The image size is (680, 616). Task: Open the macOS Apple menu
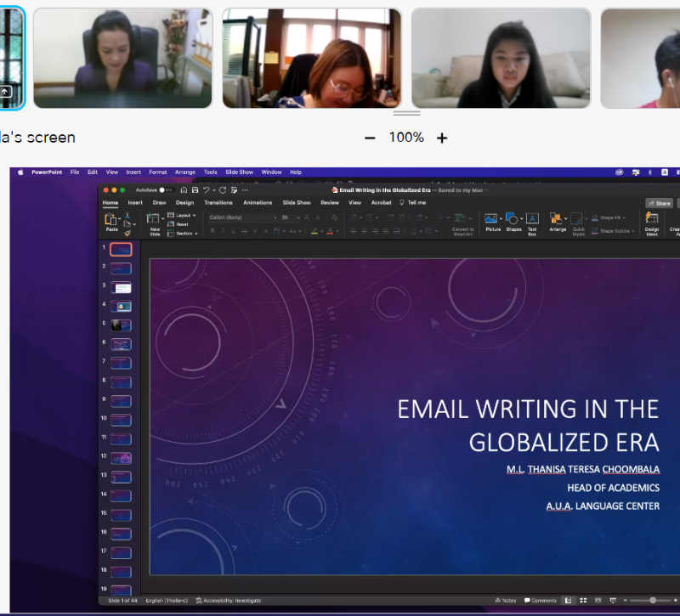point(20,172)
